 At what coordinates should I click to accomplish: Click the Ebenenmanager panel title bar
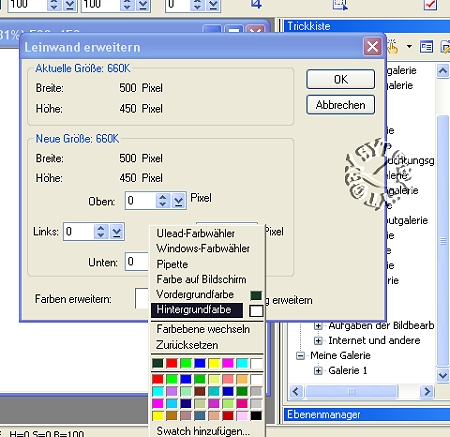tap(367, 414)
